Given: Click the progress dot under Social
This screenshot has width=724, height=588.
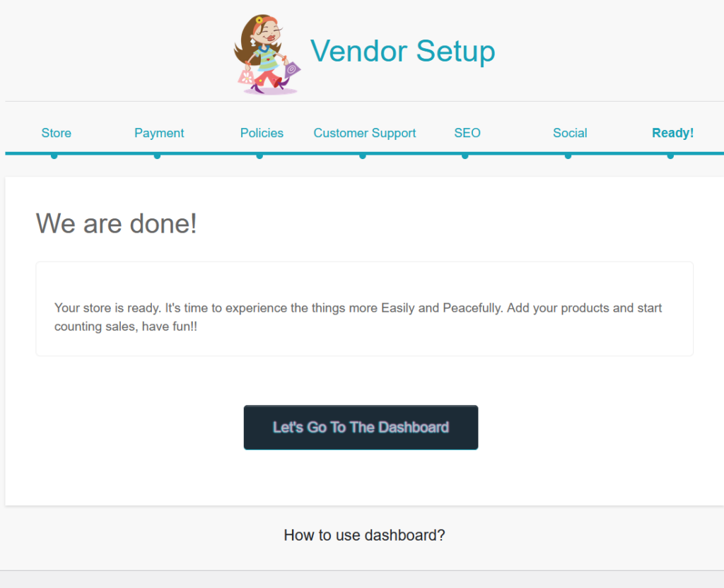Looking at the screenshot, I should pyautogui.click(x=568, y=155).
